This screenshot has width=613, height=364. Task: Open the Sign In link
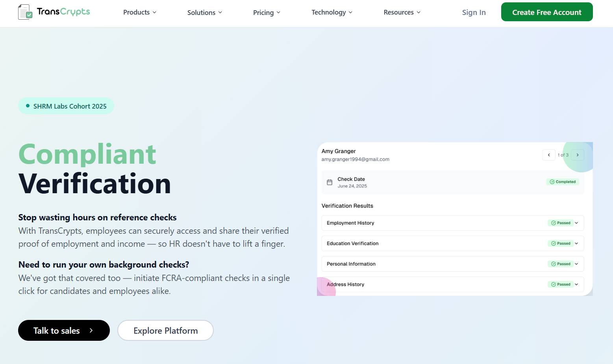(x=474, y=13)
